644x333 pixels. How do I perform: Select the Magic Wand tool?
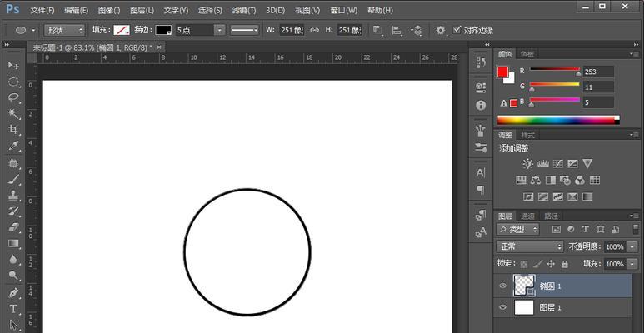[13, 114]
